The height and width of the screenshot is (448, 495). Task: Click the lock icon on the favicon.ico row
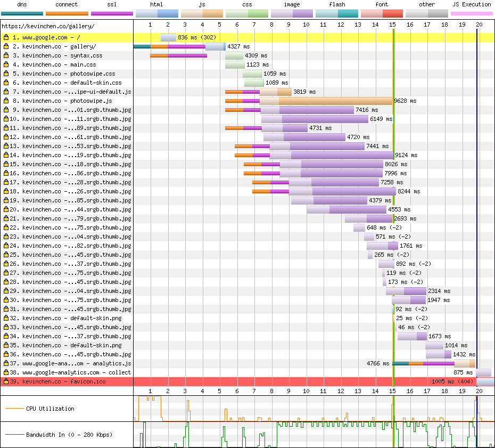pyautogui.click(x=6, y=382)
